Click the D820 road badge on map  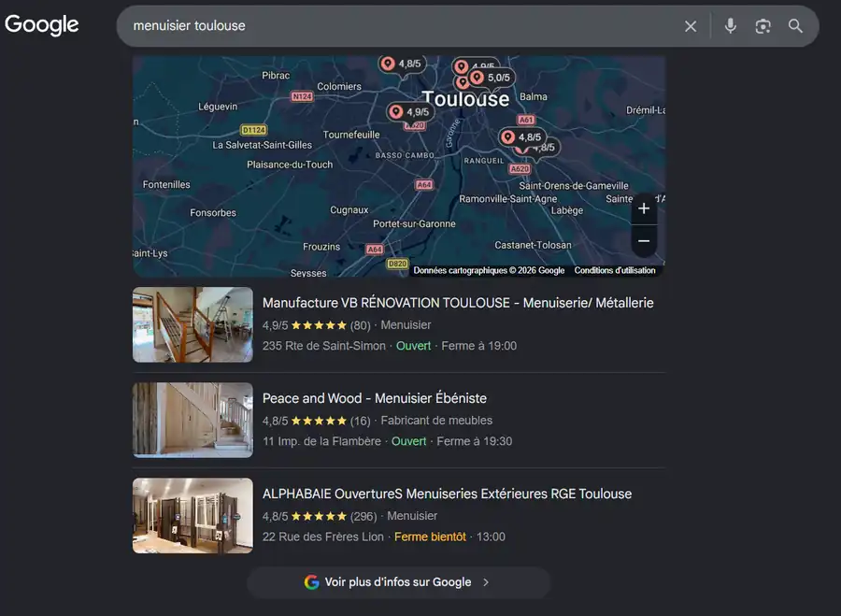point(397,264)
